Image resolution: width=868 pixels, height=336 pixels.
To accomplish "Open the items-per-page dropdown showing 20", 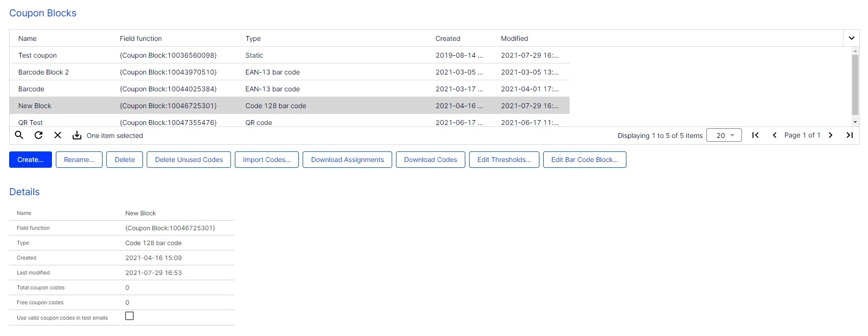I will point(724,135).
